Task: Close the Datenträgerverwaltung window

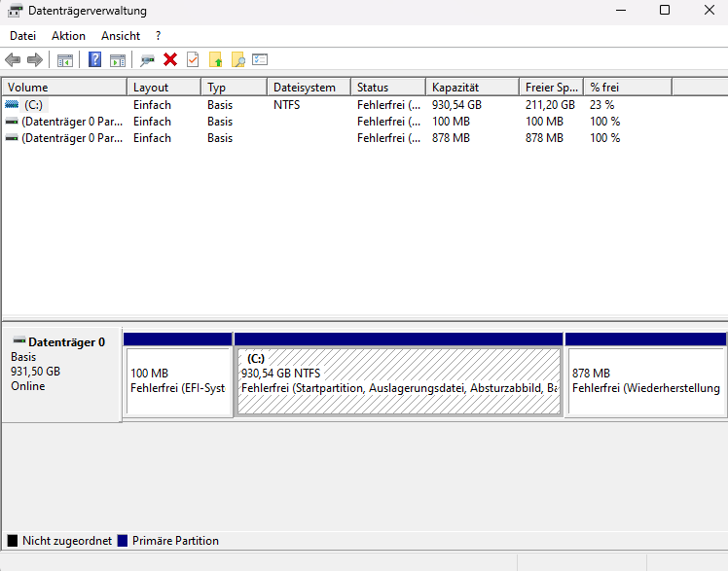Action: [x=709, y=10]
